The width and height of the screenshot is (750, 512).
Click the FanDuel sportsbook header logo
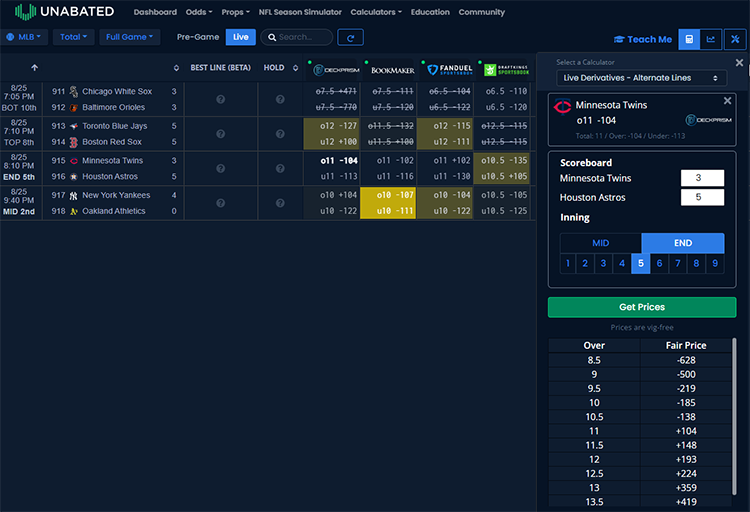(x=450, y=70)
